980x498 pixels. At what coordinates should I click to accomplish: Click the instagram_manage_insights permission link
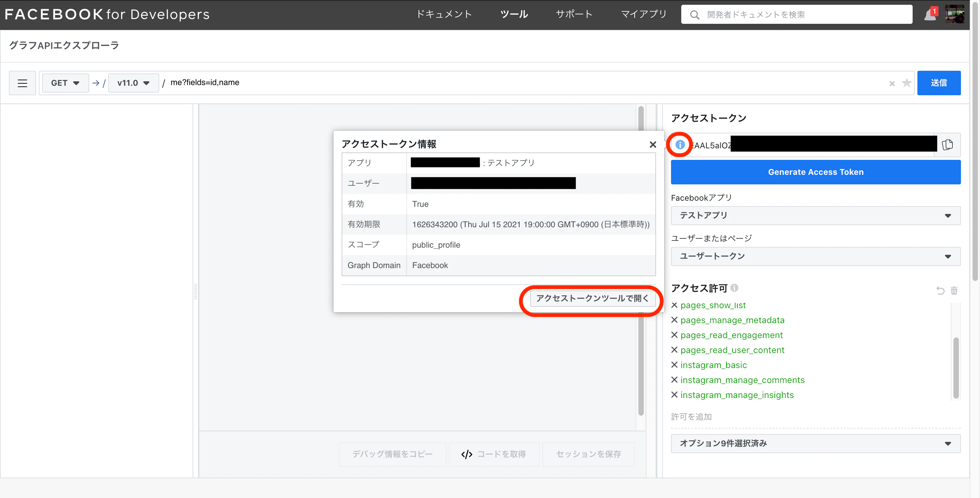pos(737,395)
